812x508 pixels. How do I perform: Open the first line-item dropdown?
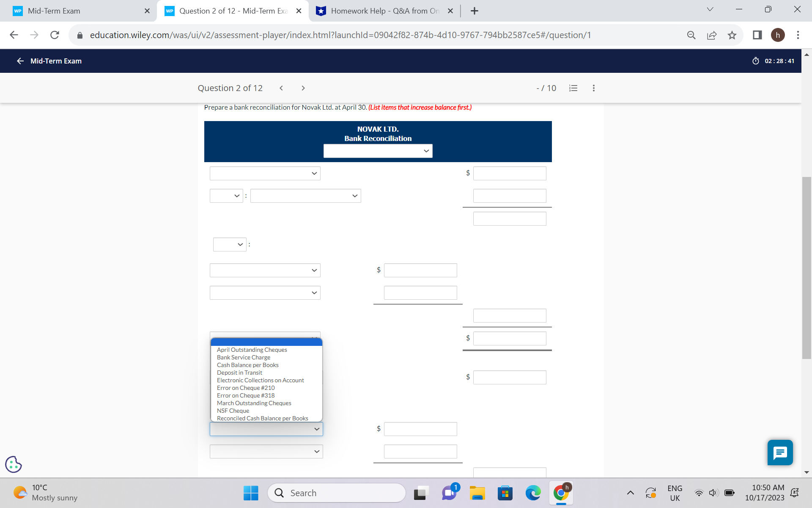tap(265, 173)
